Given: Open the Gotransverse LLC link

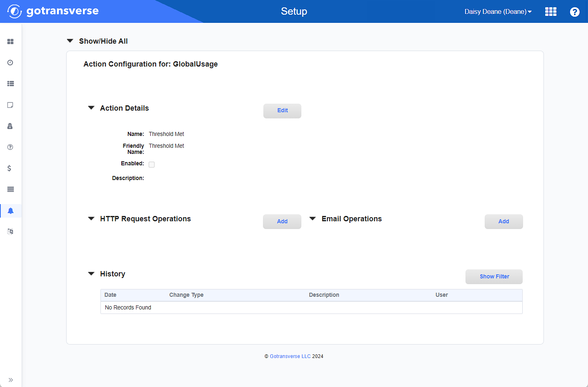Looking at the screenshot, I should (290, 356).
